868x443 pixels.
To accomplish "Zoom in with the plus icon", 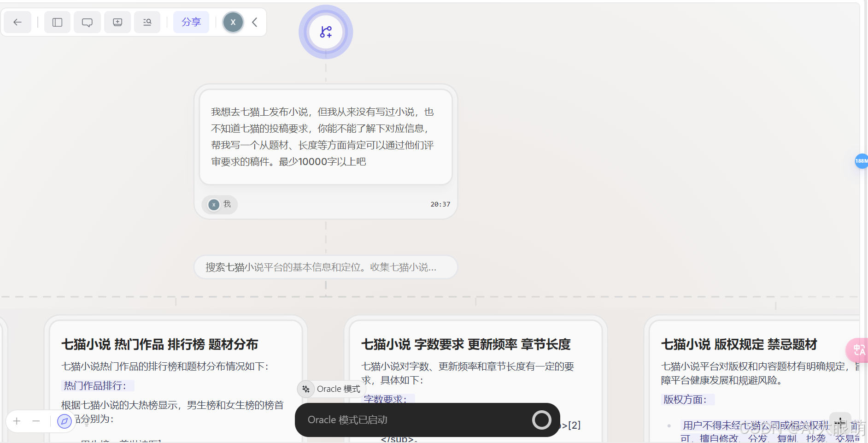I will [x=17, y=421].
